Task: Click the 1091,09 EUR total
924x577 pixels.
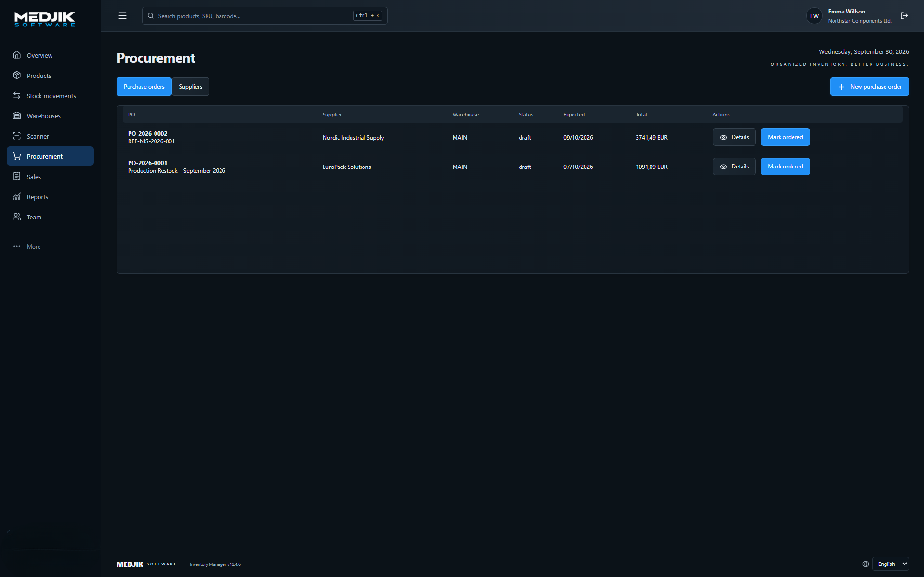Action: [651, 167]
